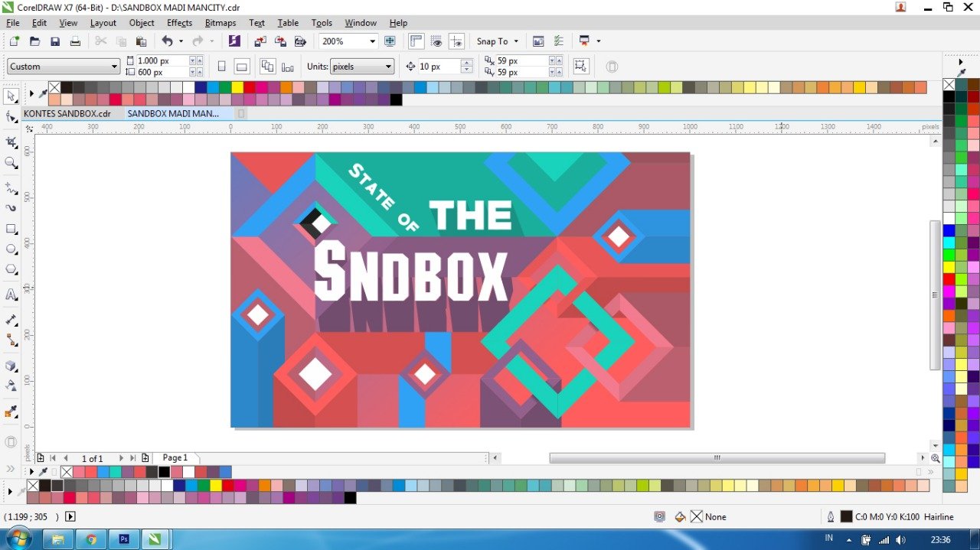Click the Publish to PDF icon

click(300, 41)
